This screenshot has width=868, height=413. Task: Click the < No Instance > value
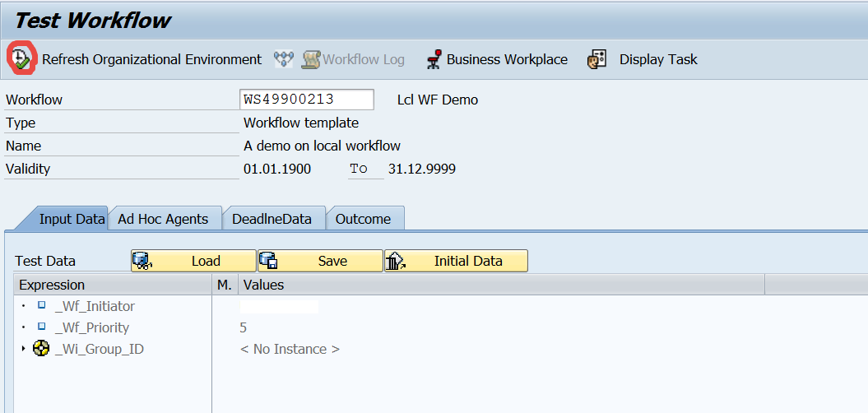tap(290, 350)
